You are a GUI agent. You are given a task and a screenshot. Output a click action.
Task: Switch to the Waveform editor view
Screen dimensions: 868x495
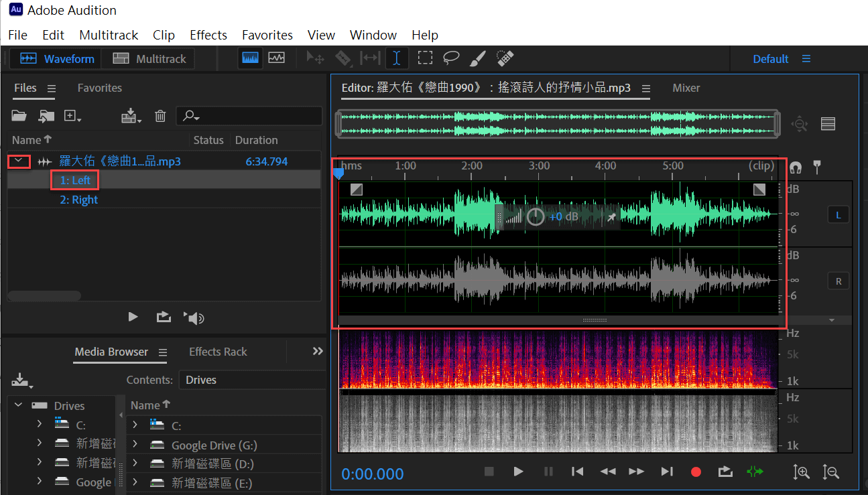57,59
